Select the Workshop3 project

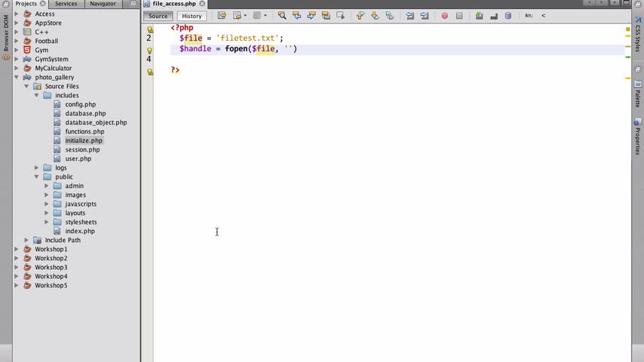[51, 267]
